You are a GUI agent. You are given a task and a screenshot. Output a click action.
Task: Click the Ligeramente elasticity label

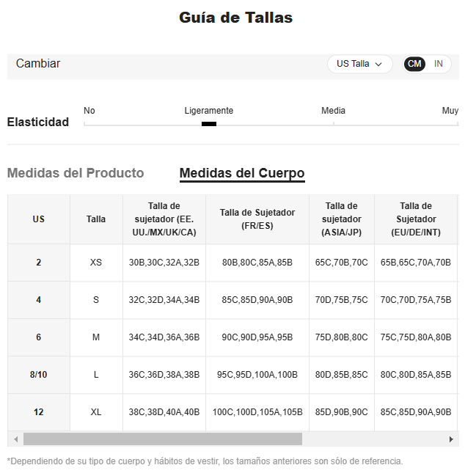pyautogui.click(x=209, y=111)
